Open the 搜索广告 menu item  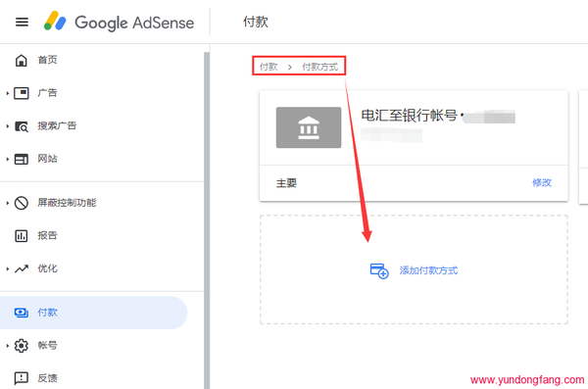coord(57,126)
